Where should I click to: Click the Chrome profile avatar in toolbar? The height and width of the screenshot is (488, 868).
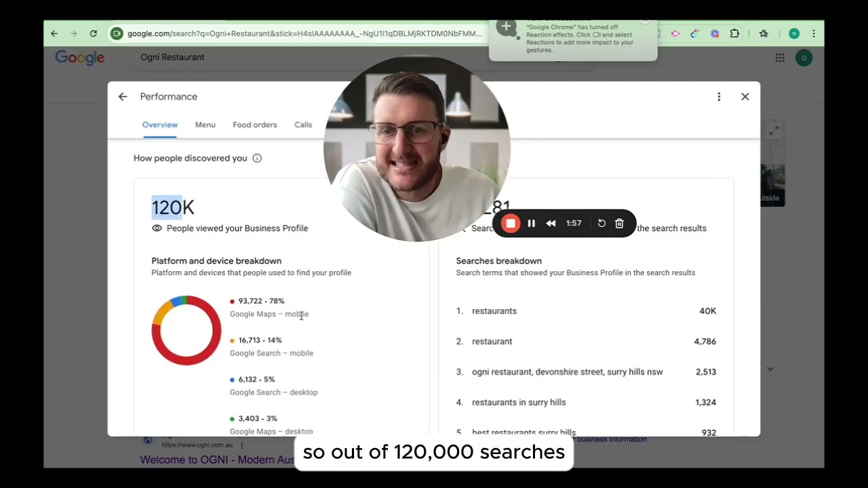point(794,33)
